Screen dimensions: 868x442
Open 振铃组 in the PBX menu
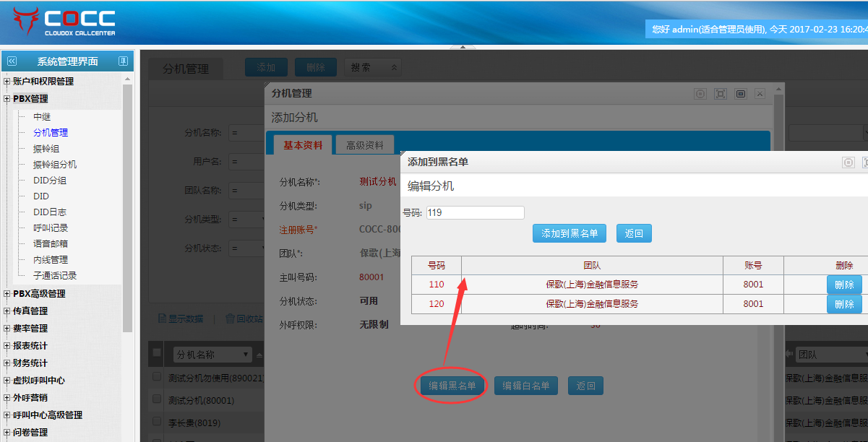click(46, 149)
